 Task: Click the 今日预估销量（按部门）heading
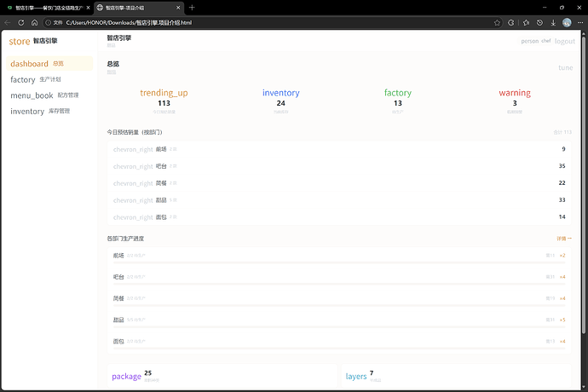[x=135, y=132]
